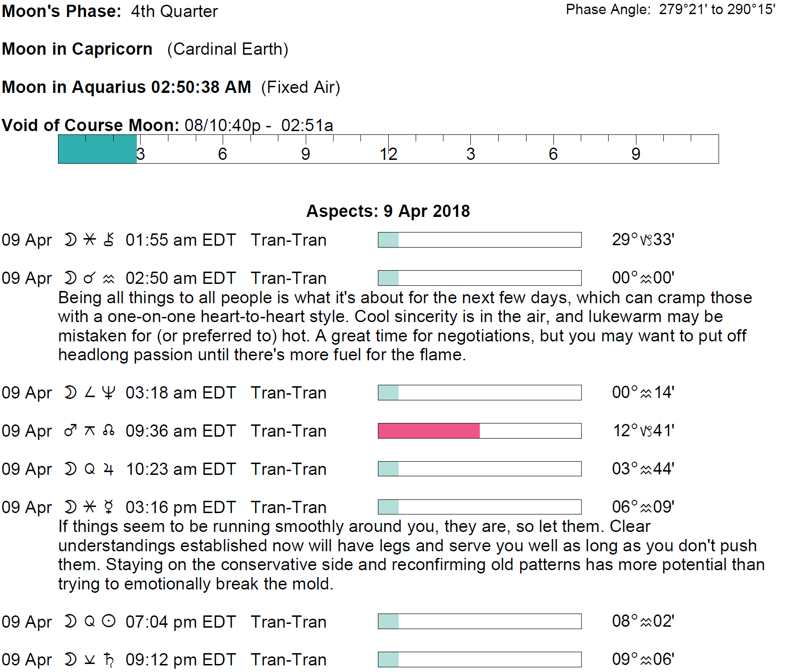
Task: Select the North Node glyph in the 09:36 am row
Action: (109, 431)
